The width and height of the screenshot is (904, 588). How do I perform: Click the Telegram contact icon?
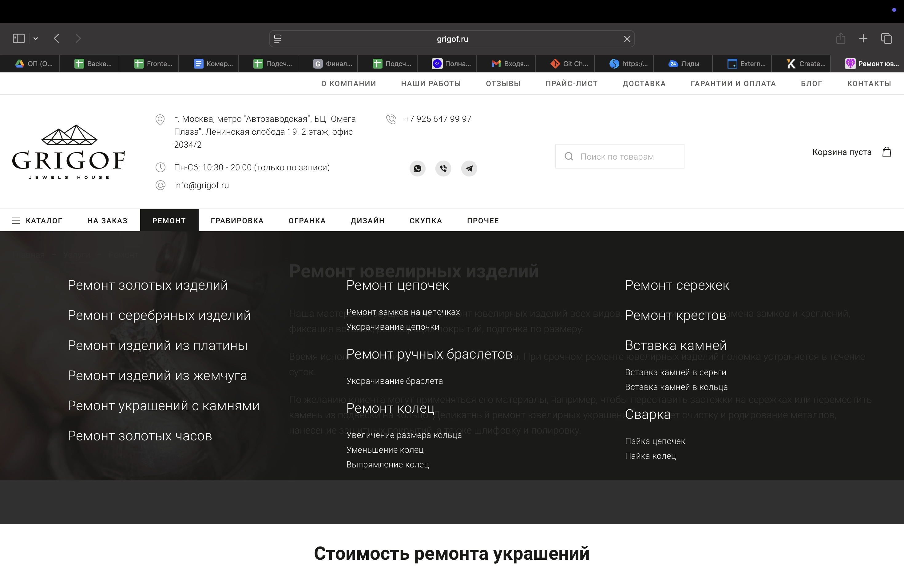click(x=469, y=168)
